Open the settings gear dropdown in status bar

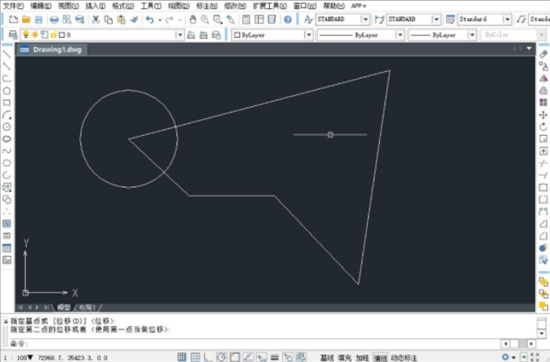coord(508,357)
